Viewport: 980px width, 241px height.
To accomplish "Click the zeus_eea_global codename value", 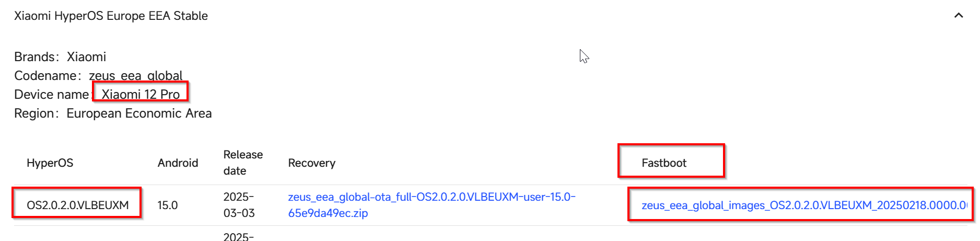I will point(136,76).
